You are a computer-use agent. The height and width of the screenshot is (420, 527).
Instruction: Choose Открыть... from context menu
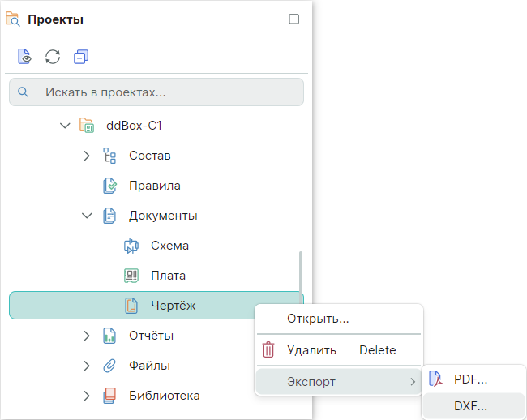(x=318, y=319)
